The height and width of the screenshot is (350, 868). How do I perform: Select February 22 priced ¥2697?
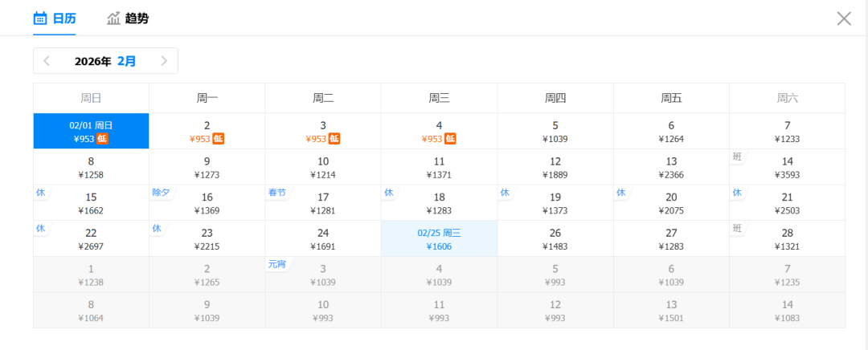click(91, 239)
